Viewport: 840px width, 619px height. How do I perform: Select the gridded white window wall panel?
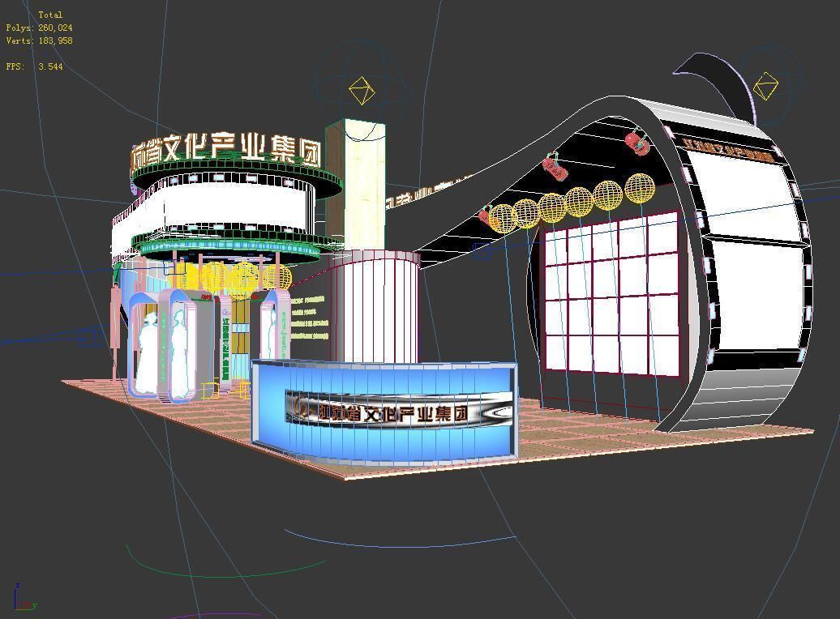click(611, 293)
